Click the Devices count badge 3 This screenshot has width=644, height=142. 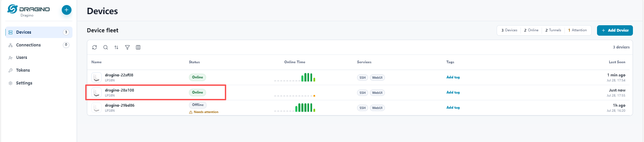click(x=66, y=32)
